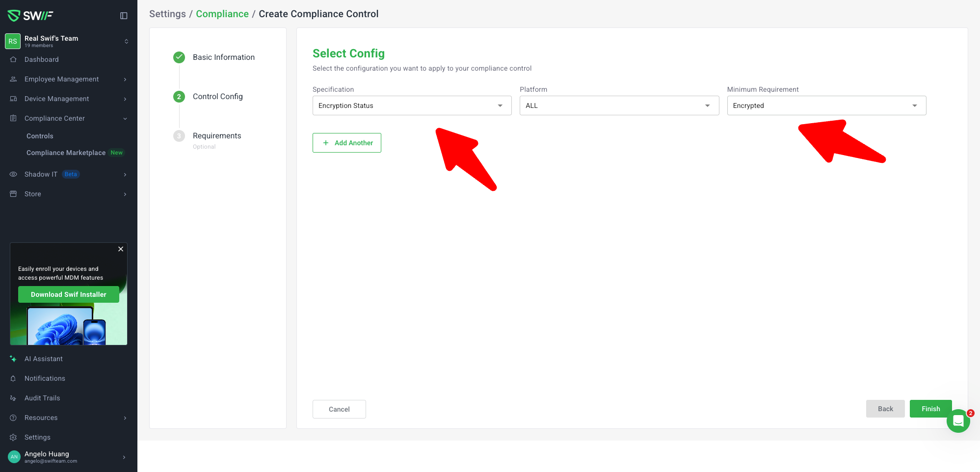Open the Dashboard home item
This screenshot has height=472, width=980.
(41, 59)
